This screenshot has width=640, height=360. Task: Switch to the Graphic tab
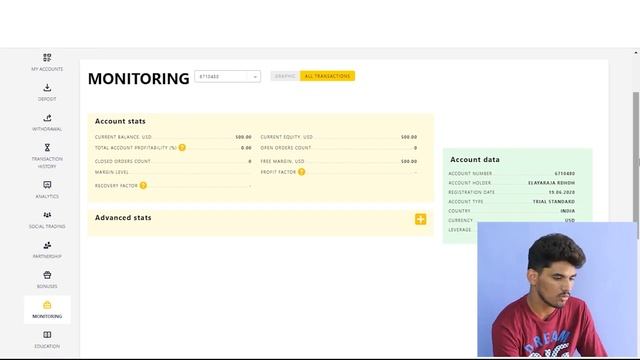click(285, 76)
